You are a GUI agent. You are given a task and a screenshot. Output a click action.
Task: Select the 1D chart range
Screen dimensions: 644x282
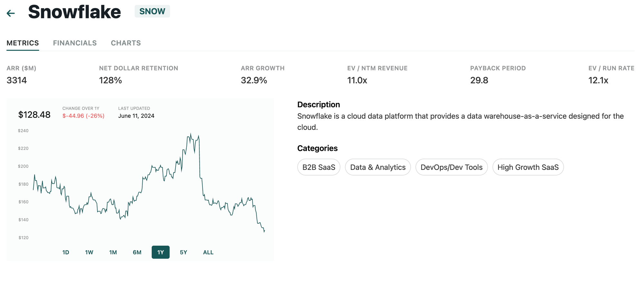(66, 252)
